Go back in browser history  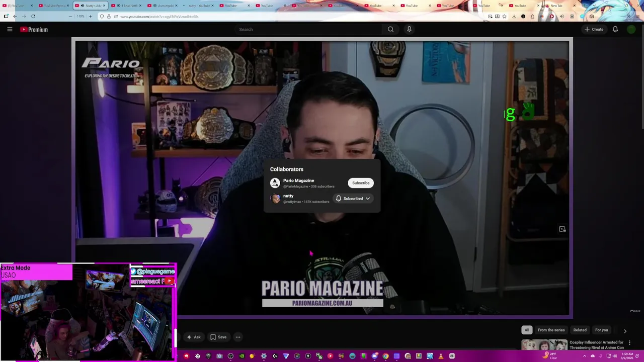pos(15,16)
